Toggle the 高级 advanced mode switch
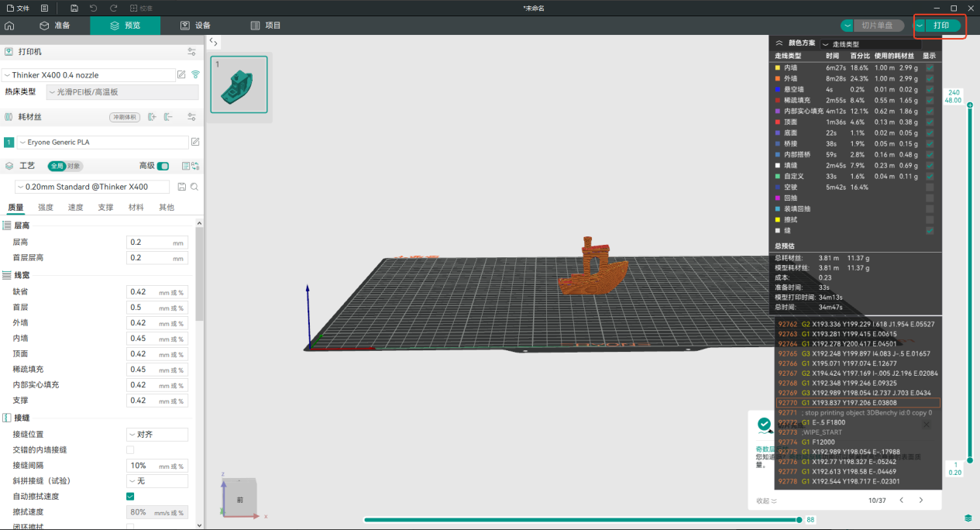 pyautogui.click(x=163, y=166)
